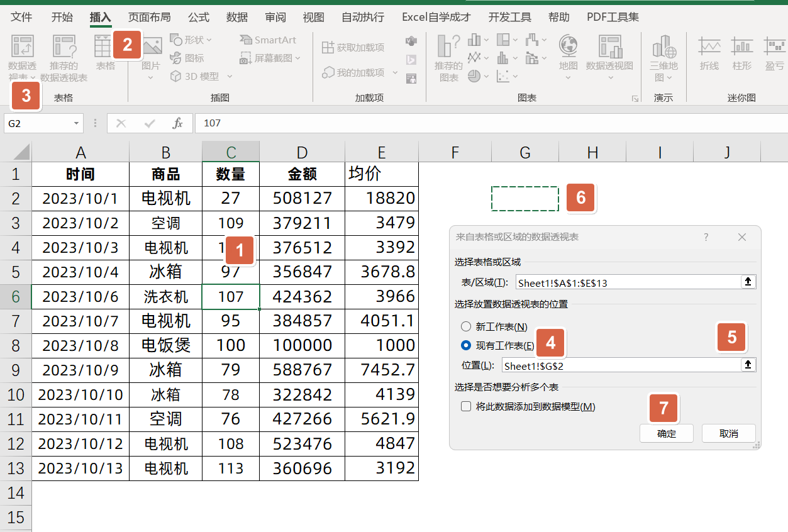788x532 pixels.
Task: Click cell containing 电饭煲
Action: [x=166, y=345]
